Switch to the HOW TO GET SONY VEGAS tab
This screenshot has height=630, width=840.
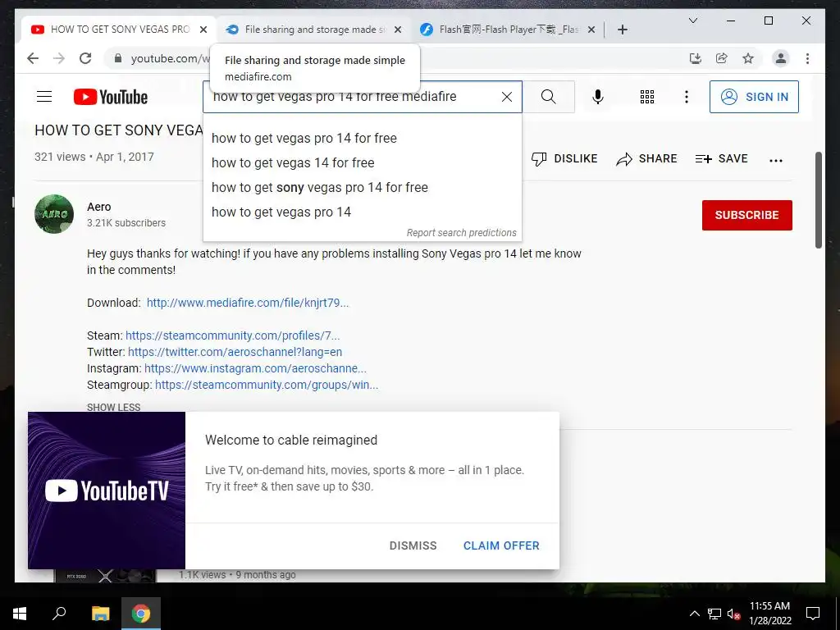tap(119, 30)
